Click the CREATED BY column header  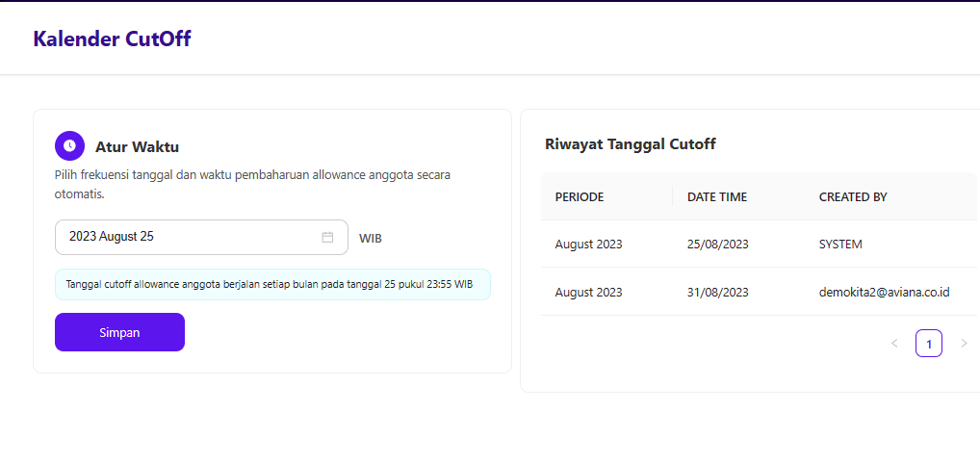click(x=853, y=196)
